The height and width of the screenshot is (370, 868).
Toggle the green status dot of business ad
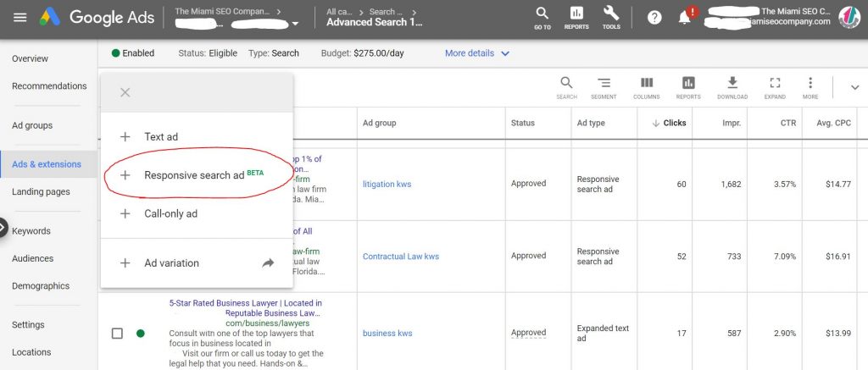(x=141, y=334)
